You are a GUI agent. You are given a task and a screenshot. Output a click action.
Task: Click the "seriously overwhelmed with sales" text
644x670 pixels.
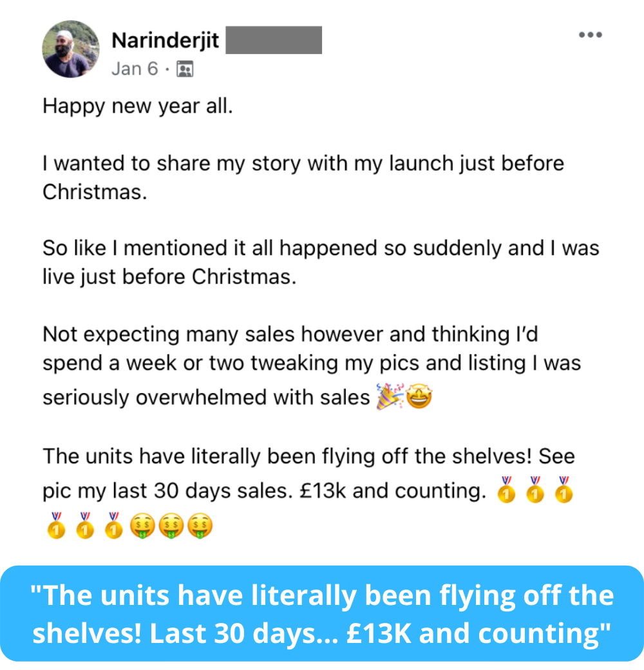[x=205, y=398]
